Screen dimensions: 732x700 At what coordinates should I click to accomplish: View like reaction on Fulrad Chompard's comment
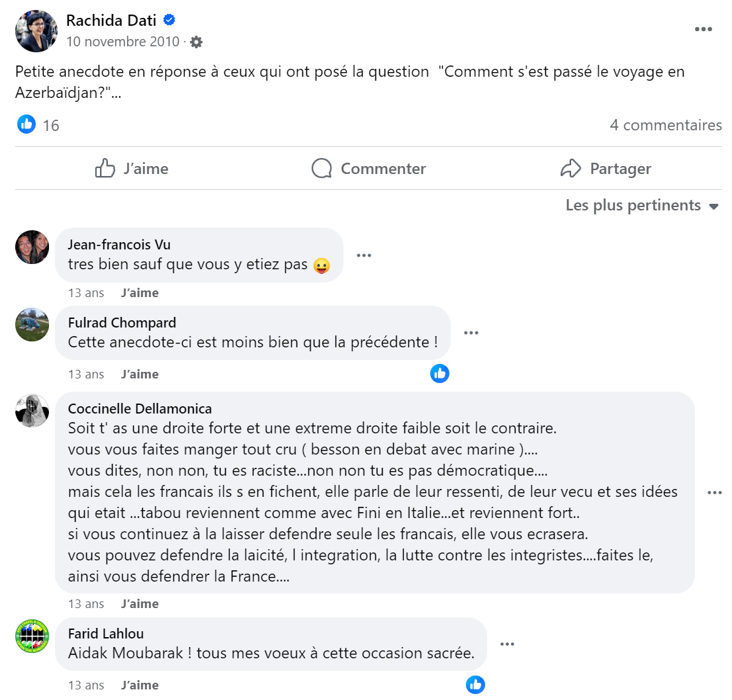coord(439,374)
